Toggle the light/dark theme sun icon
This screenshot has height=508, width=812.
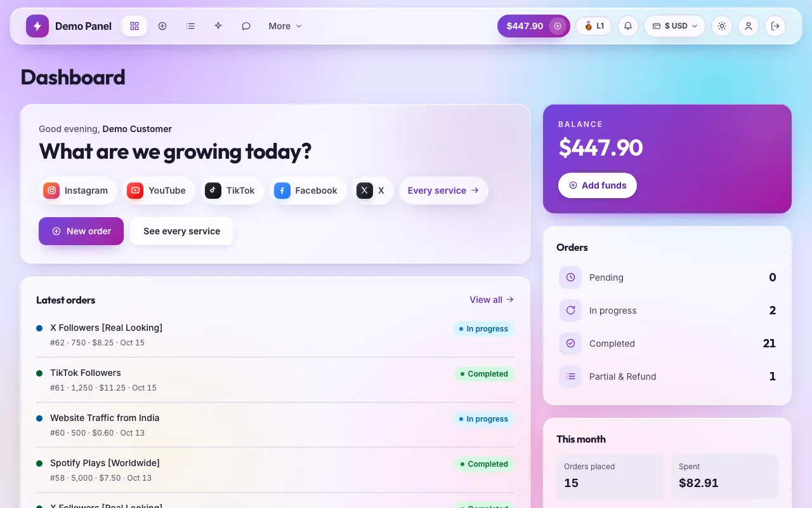[x=722, y=26]
